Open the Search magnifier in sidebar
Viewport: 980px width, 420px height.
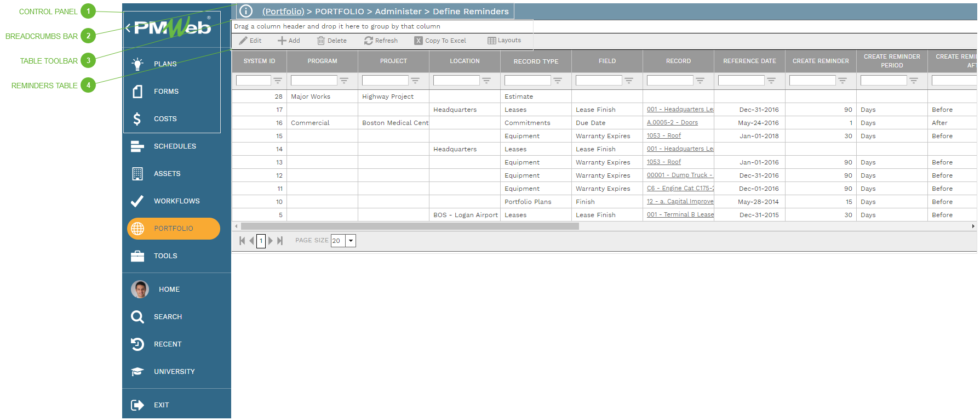pos(137,317)
